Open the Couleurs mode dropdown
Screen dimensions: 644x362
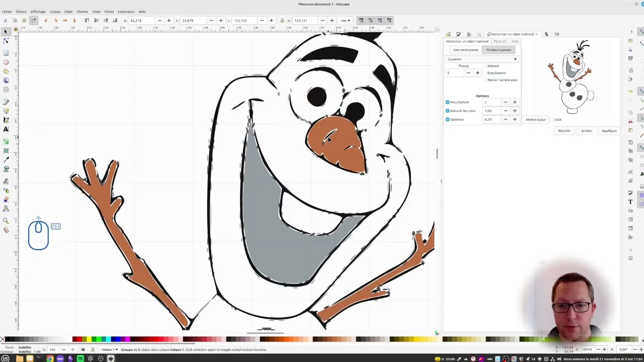[481, 59]
